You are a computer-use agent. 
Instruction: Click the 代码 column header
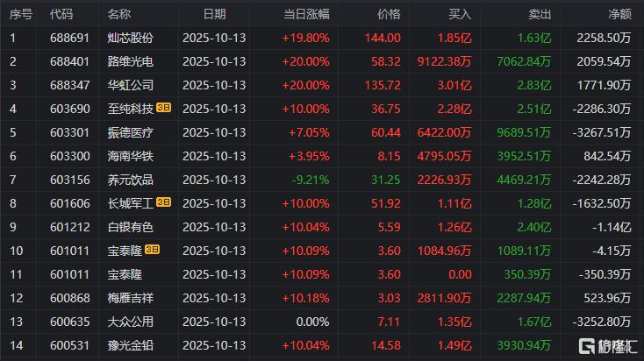61,14
